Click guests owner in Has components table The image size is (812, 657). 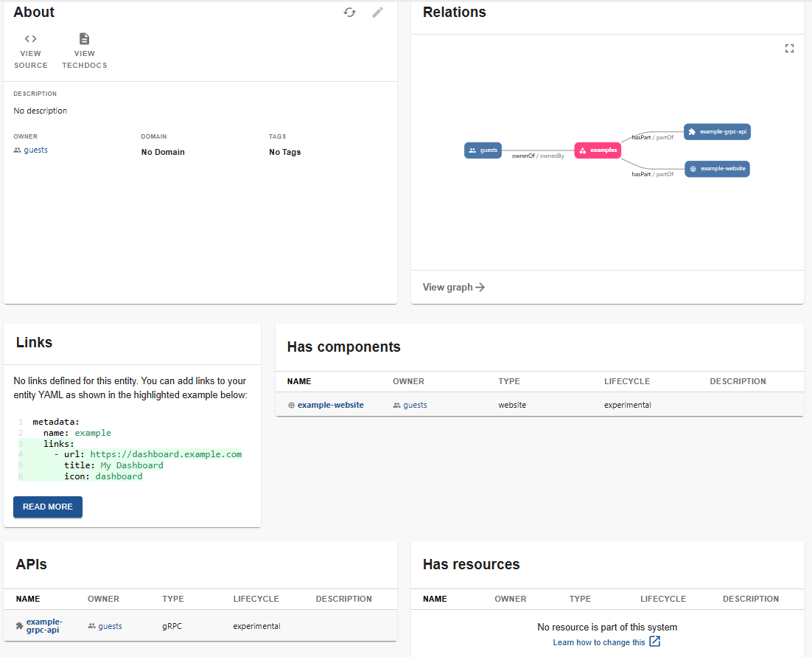tap(415, 405)
